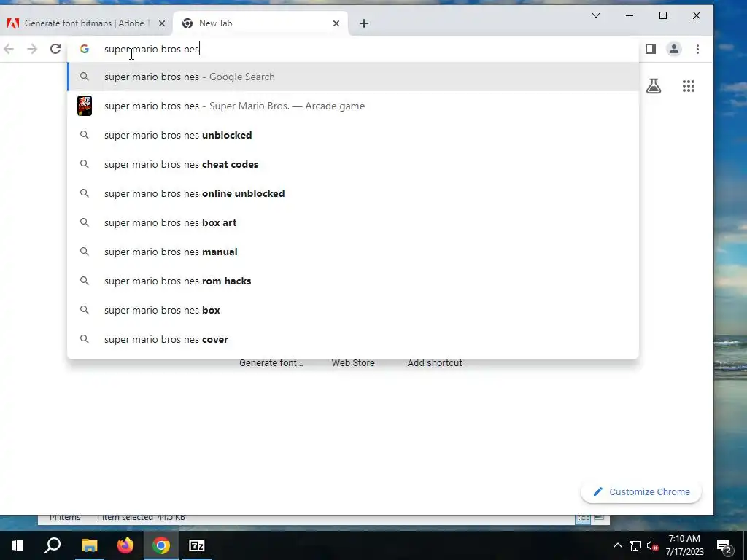The width and height of the screenshot is (747, 560).
Task: Switch File Explorer to details view icon
Action: [583, 518]
